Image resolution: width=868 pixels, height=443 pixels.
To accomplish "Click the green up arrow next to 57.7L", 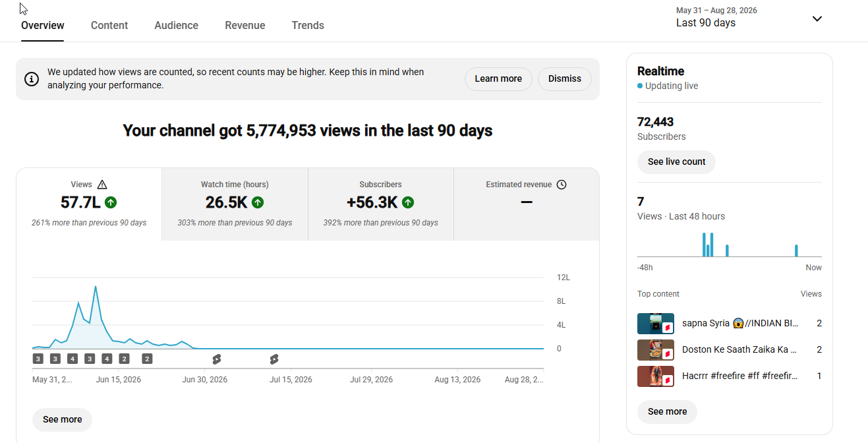I will pos(111,202).
